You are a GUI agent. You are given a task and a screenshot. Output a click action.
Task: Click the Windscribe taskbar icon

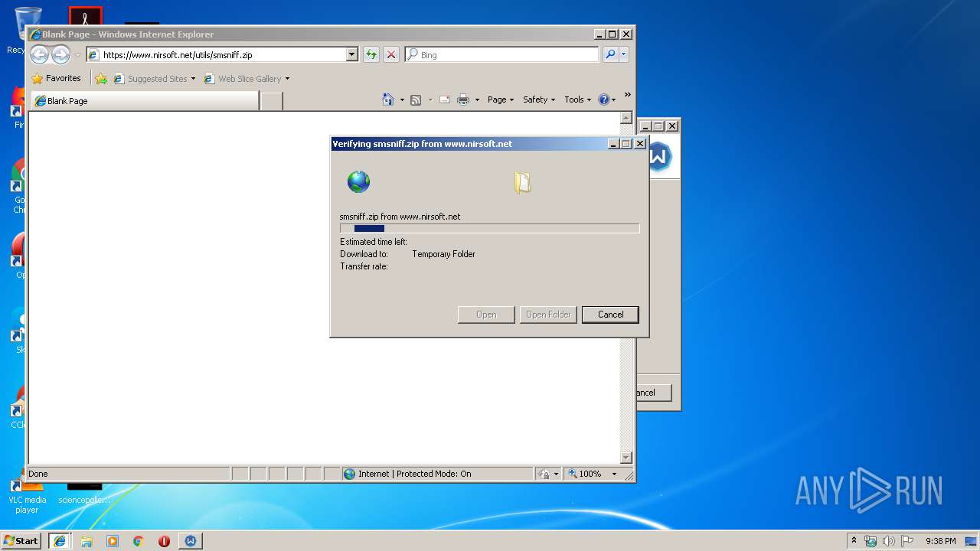(x=191, y=540)
